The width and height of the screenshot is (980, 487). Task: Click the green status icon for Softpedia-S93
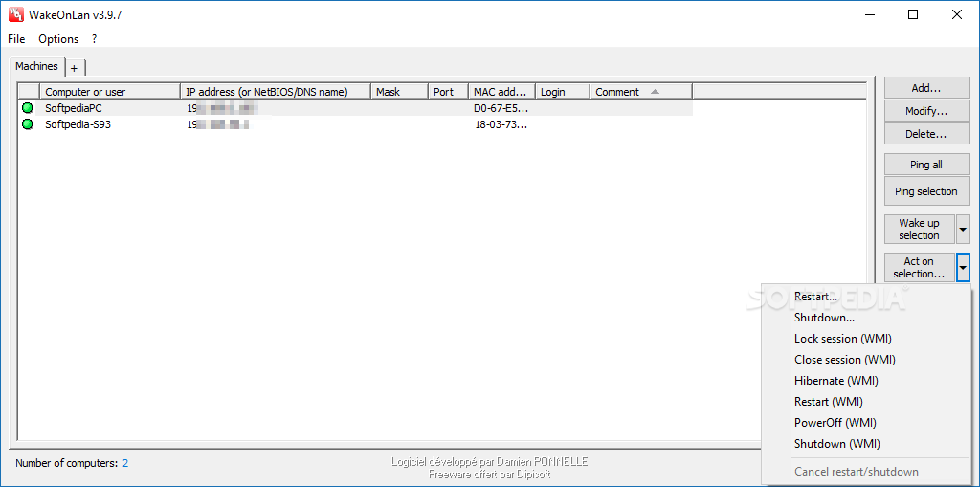(28, 124)
